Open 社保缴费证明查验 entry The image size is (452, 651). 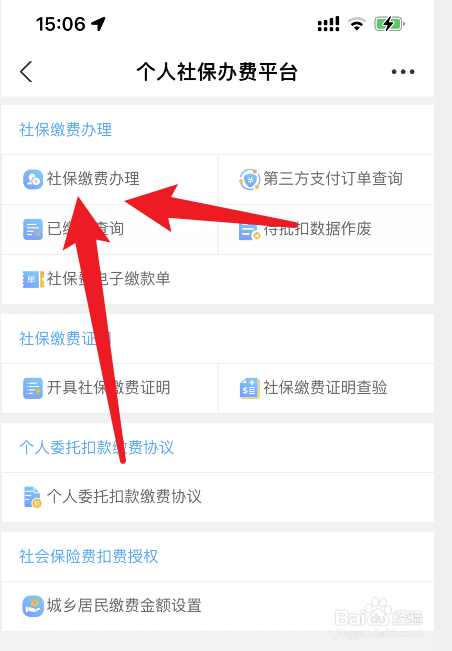coord(326,388)
